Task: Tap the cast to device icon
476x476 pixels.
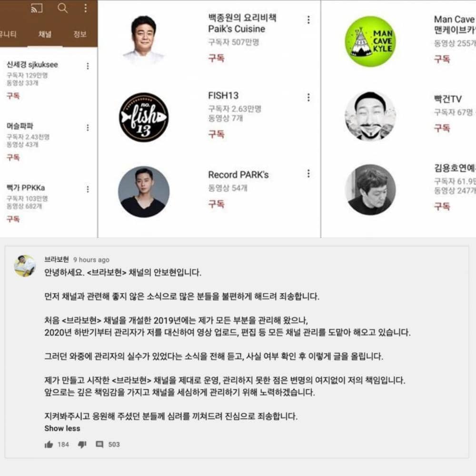Action: point(37,8)
